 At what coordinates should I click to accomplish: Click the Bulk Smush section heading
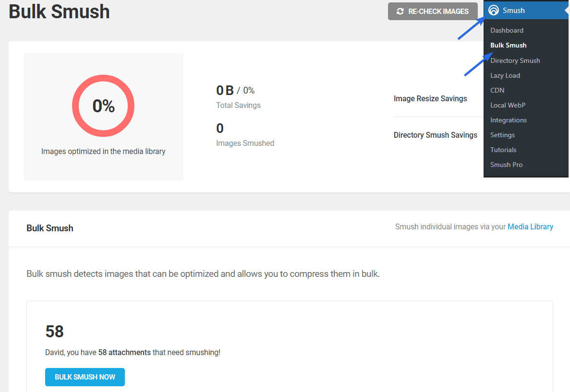click(x=50, y=228)
